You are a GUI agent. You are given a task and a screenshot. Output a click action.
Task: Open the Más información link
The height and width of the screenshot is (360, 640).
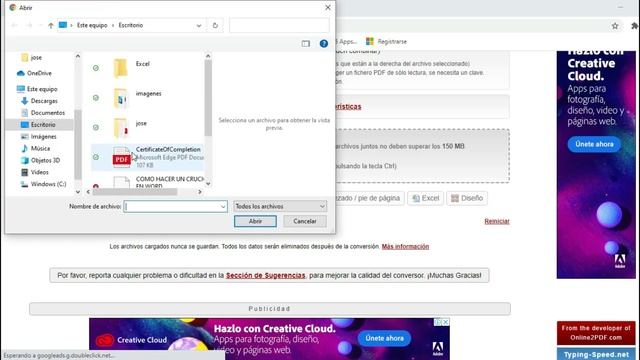pyautogui.click(x=405, y=247)
